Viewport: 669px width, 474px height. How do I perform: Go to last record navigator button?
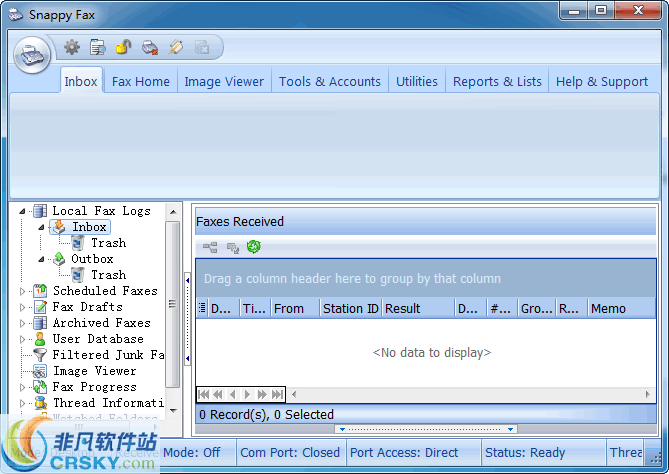point(277,395)
